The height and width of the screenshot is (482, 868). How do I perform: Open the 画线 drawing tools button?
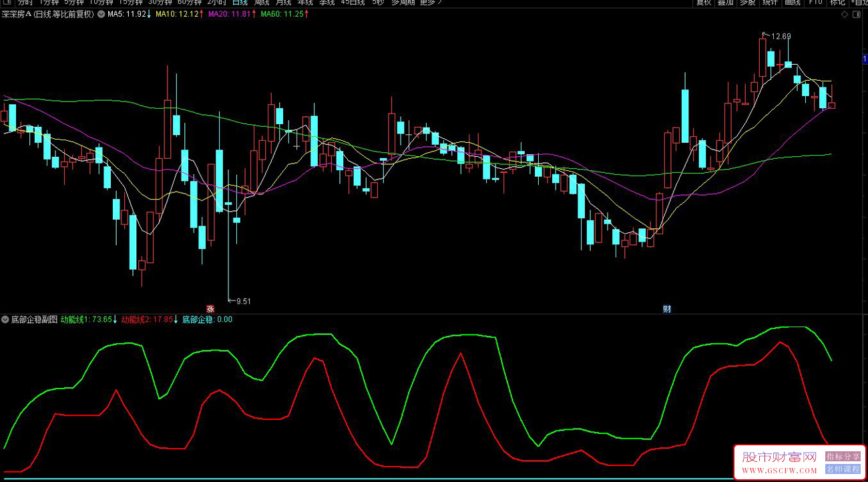793,3
